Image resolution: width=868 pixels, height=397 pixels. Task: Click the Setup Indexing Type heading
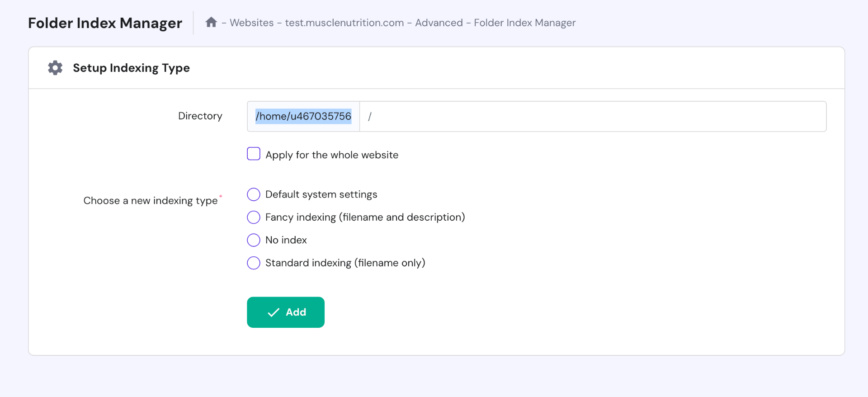(131, 68)
